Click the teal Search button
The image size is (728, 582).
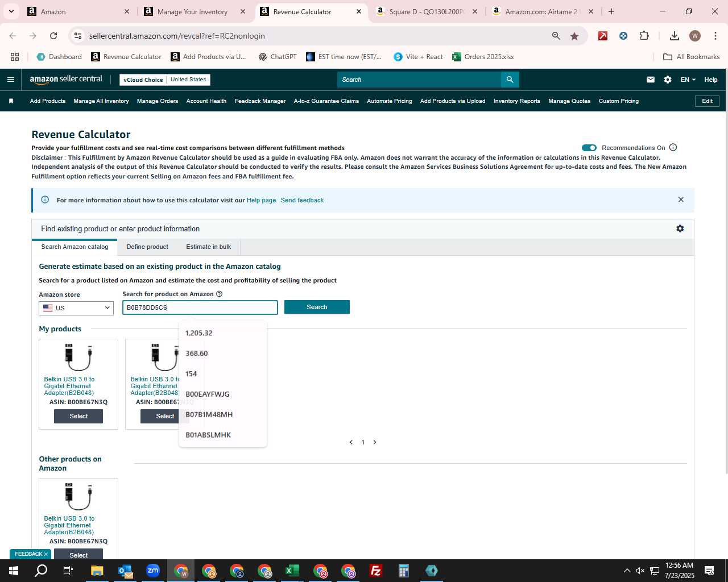point(317,307)
